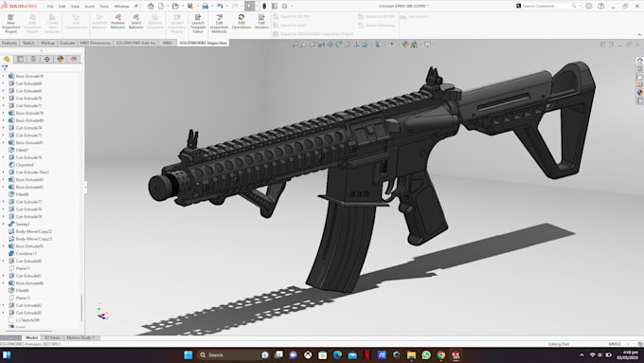Open WhatsApp from the taskbar

pyautogui.click(x=426, y=354)
